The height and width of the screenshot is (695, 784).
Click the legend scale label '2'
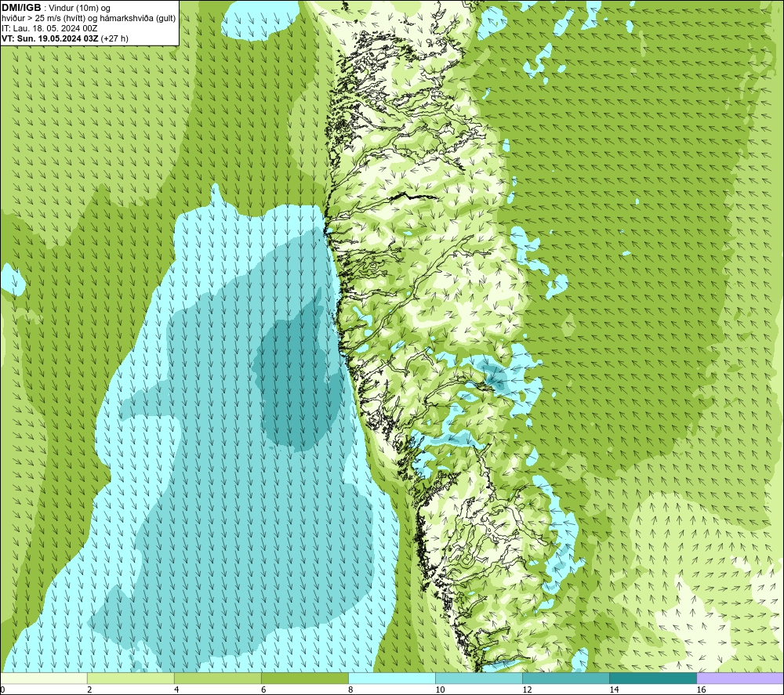(x=89, y=690)
